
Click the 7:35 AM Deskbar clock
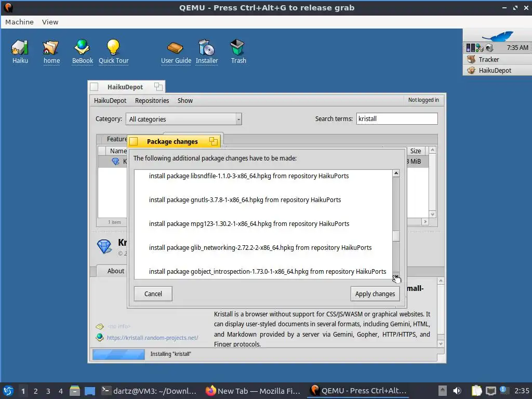(517, 47)
